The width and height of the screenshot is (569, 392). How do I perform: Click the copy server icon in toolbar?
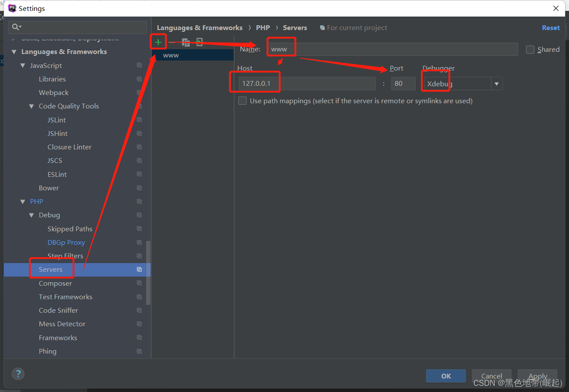point(186,42)
